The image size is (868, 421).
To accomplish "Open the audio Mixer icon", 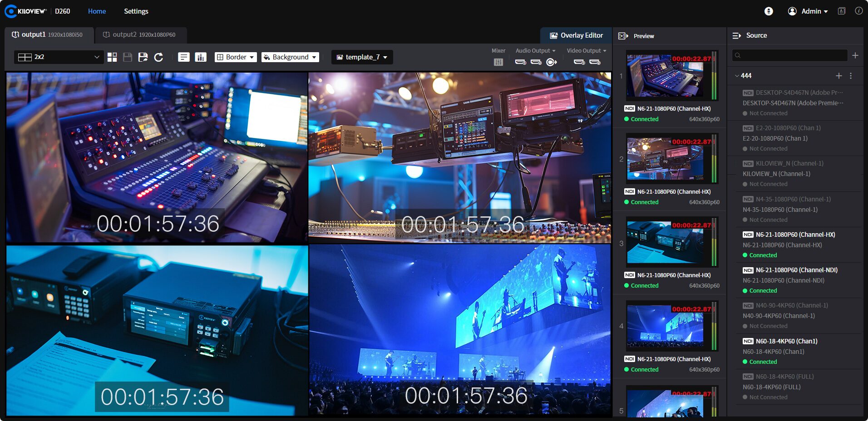I will [498, 62].
